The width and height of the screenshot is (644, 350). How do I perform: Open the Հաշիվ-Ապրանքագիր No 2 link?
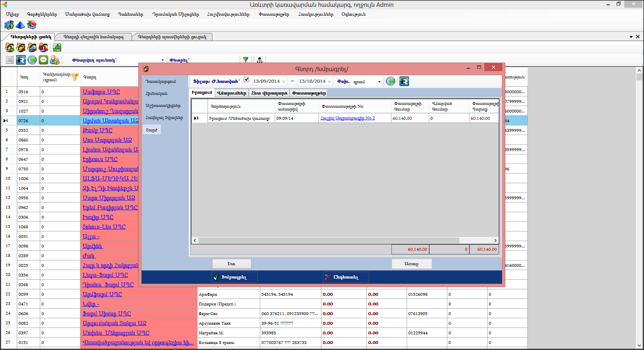pyautogui.click(x=348, y=118)
